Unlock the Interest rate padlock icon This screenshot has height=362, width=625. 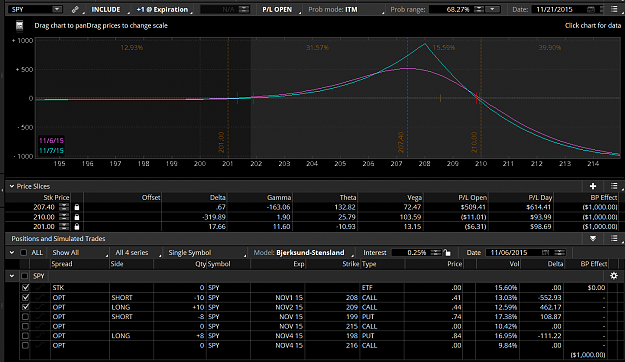click(x=447, y=252)
